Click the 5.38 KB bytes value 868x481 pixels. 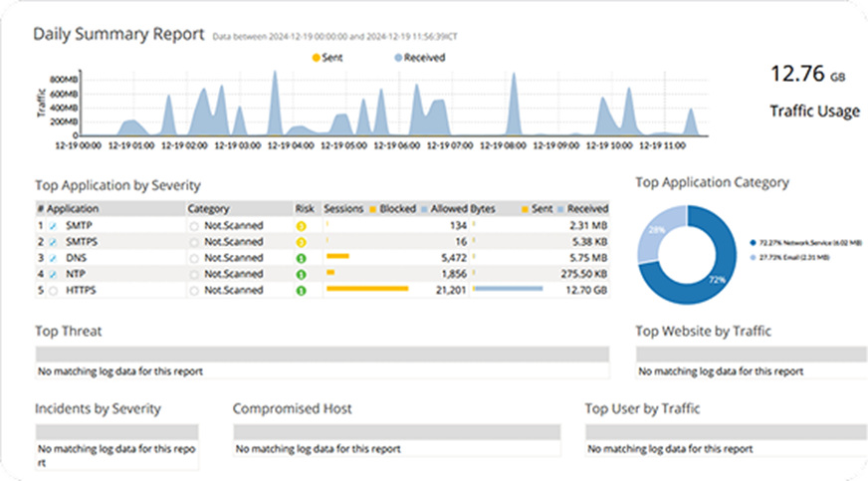(589, 242)
